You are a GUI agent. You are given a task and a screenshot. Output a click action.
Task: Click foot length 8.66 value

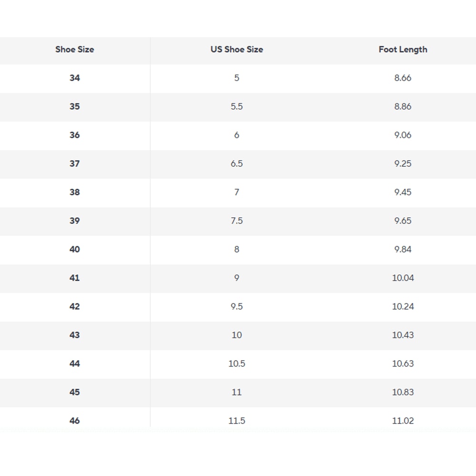click(403, 78)
